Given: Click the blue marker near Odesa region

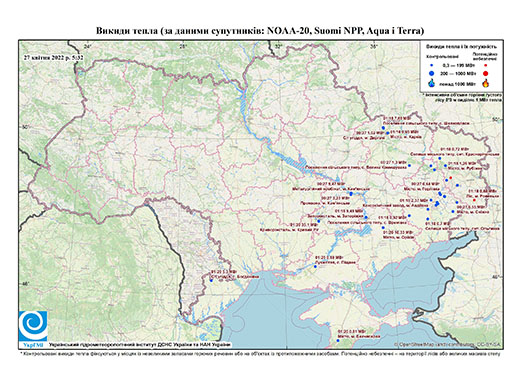Looking at the screenshot, I should 211,280.
